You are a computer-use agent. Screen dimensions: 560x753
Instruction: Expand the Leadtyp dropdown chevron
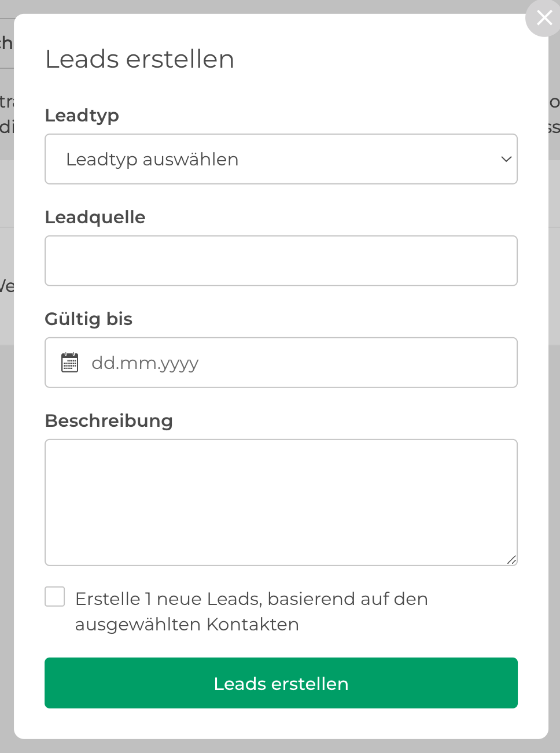point(506,159)
